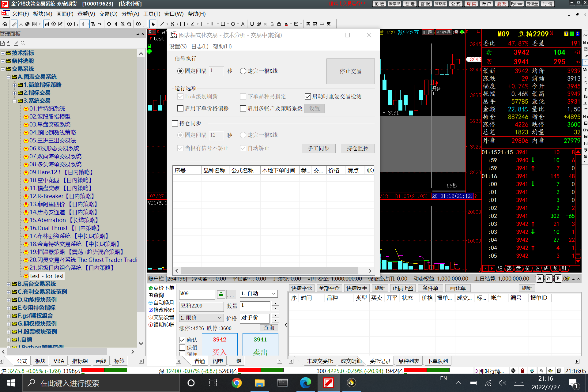The image size is (588, 392).
Task: Click the trash delete drawings icon
Action: point(272,24)
